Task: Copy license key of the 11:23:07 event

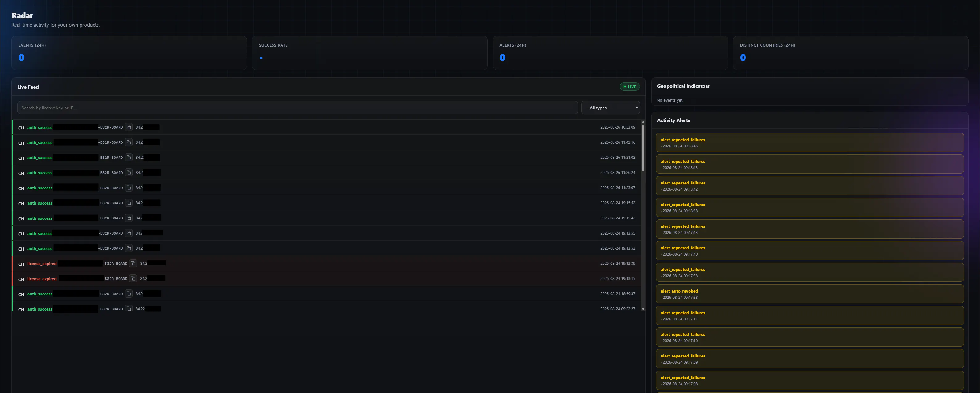Action: point(129,187)
